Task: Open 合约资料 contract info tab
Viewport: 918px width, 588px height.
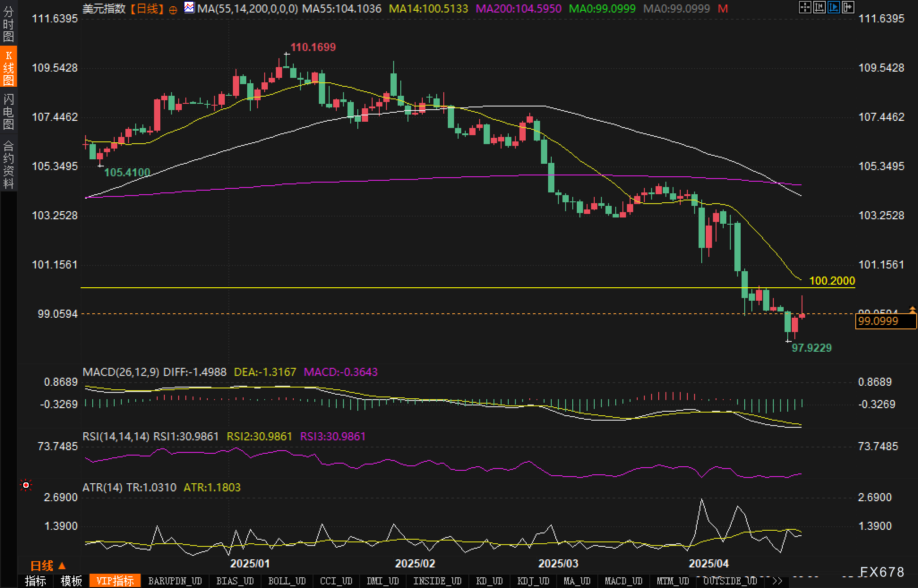Action: pos(9,165)
